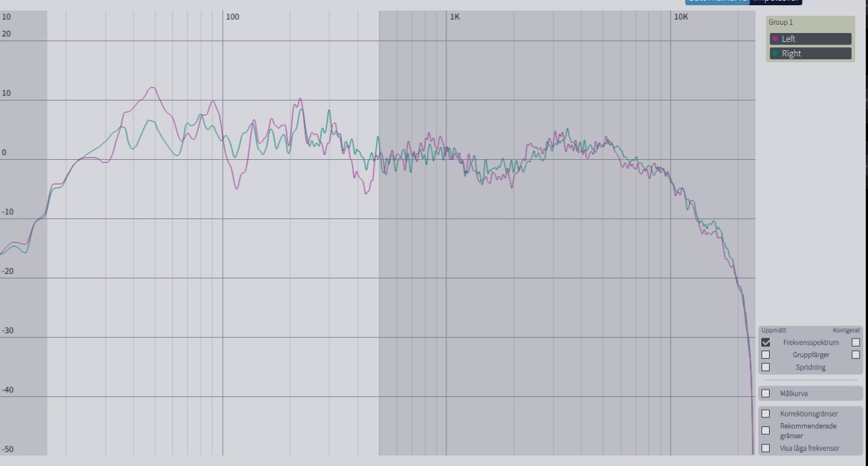Click the 10K frequency axis label
The image size is (868, 466).
pyautogui.click(x=681, y=17)
